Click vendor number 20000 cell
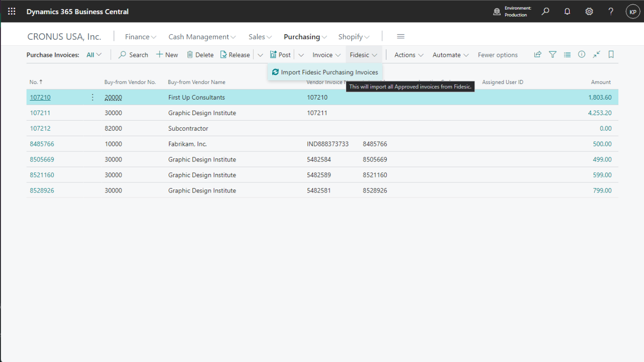Image resolution: width=644 pixels, height=362 pixels. (x=113, y=98)
